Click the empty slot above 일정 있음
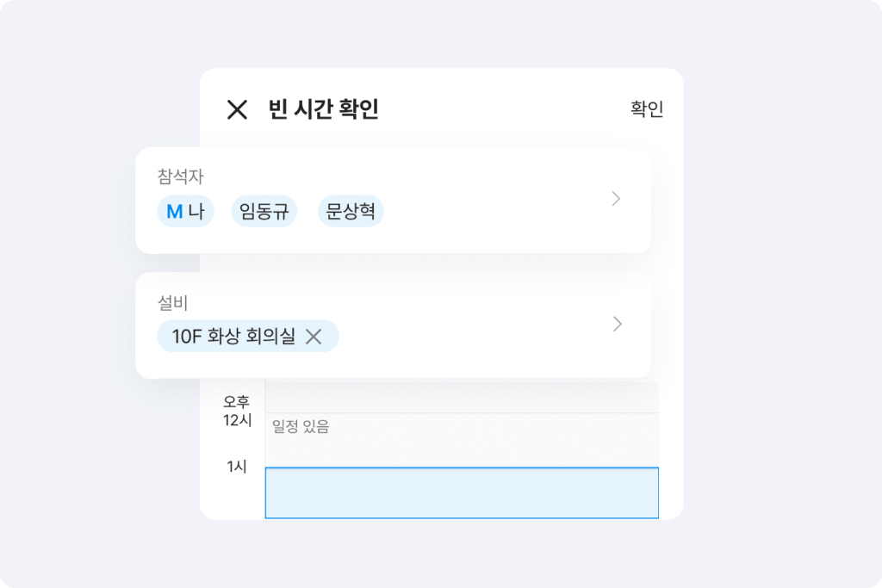Viewport: 882px width, 588px height. [x=462, y=397]
